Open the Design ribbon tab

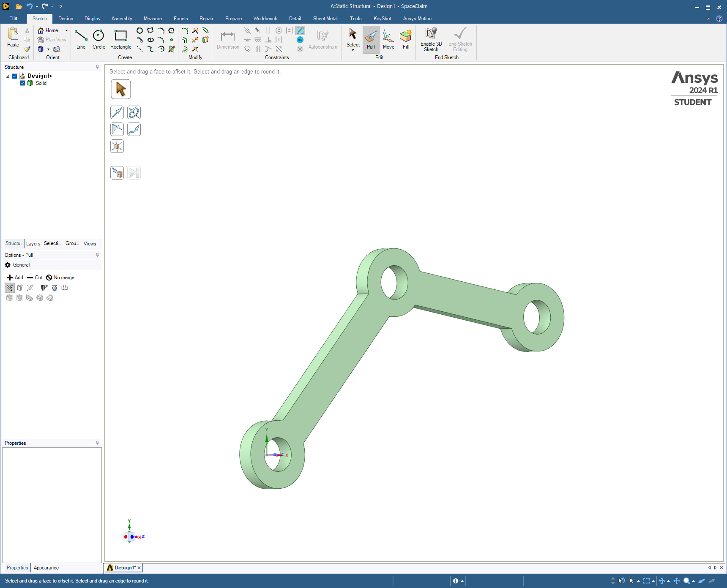coord(66,19)
